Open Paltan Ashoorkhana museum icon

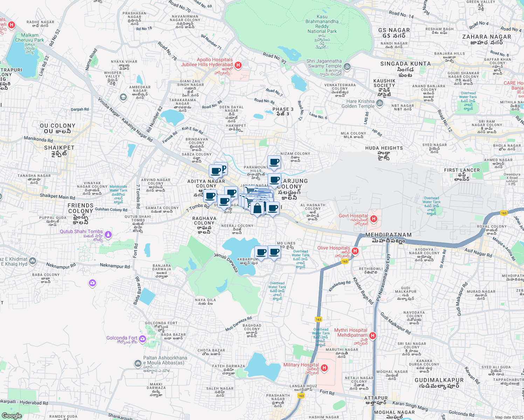(x=138, y=364)
